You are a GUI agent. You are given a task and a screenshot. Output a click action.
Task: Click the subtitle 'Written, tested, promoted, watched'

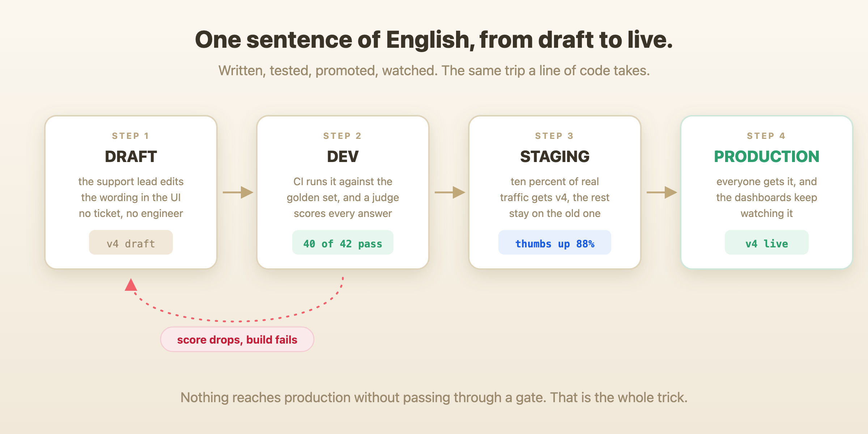click(x=434, y=71)
